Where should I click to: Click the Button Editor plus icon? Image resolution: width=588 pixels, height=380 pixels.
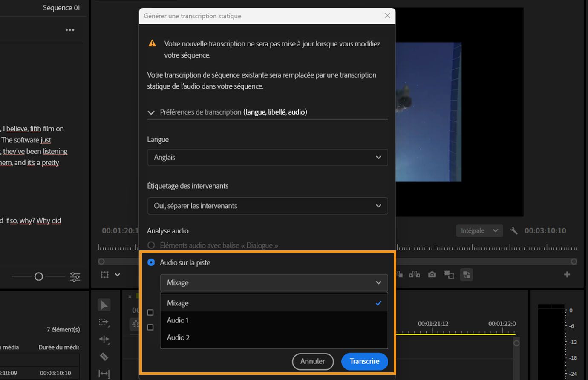pos(568,275)
